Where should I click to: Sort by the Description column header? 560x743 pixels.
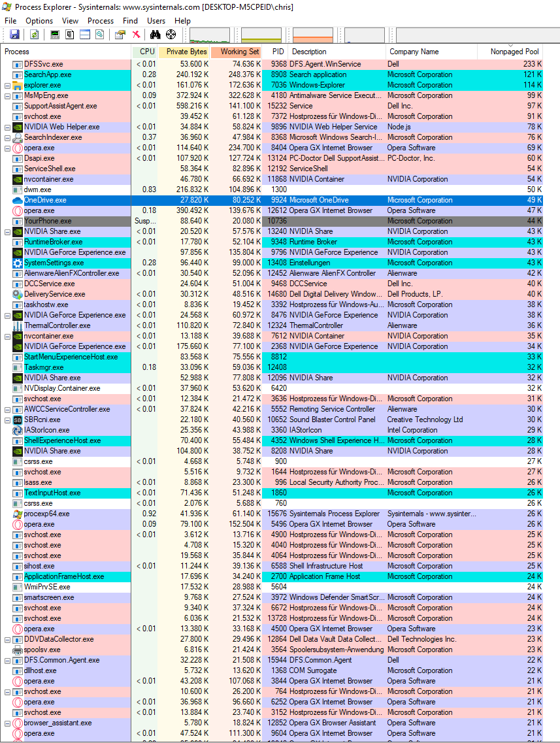click(337, 52)
